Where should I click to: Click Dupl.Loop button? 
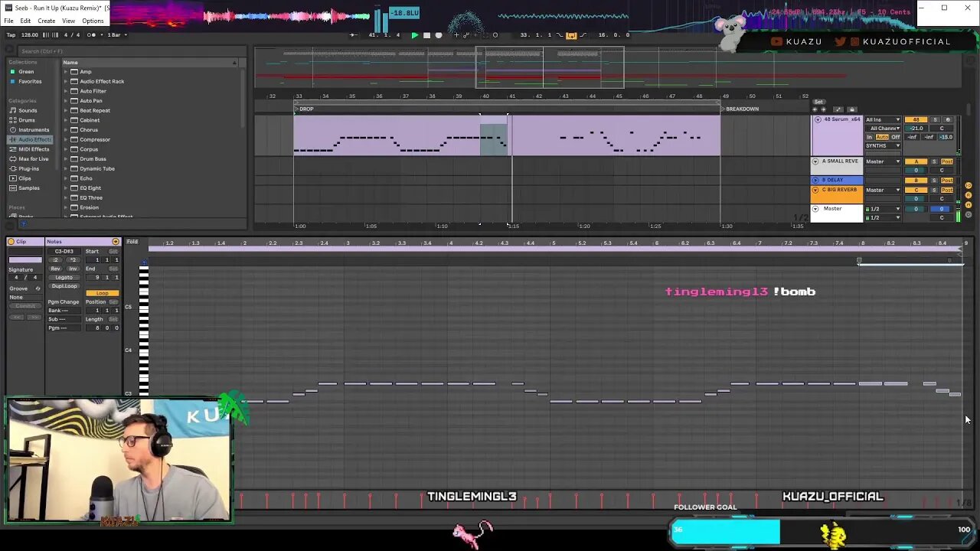(x=64, y=286)
